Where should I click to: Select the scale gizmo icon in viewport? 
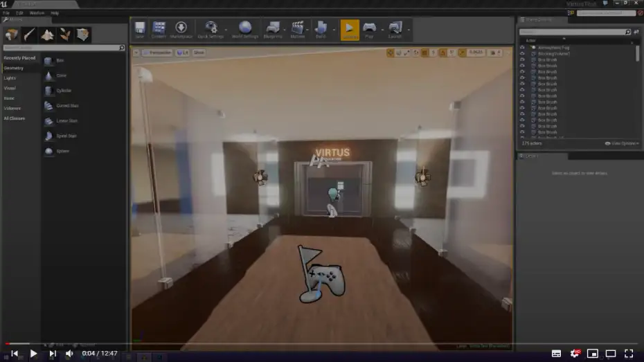pyautogui.click(x=406, y=53)
